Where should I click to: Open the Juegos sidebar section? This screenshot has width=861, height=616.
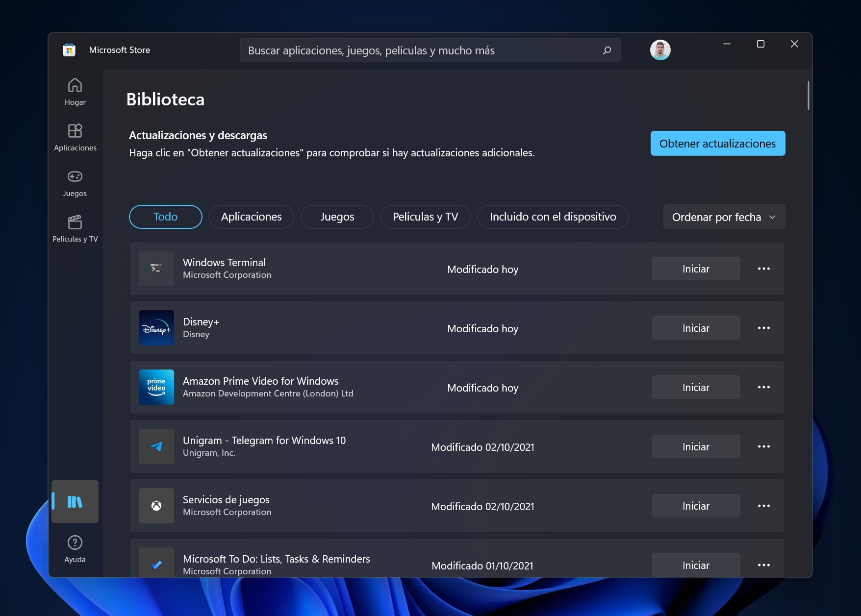click(75, 183)
